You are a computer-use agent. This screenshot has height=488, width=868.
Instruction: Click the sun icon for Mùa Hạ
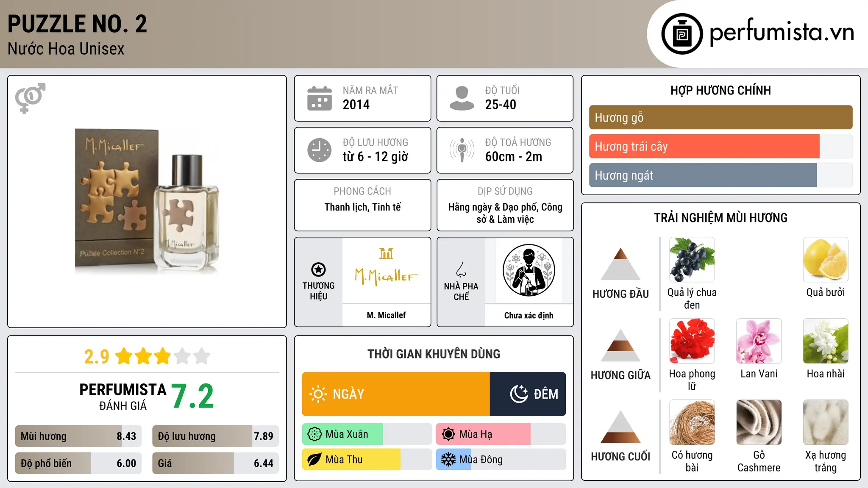pyautogui.click(x=448, y=434)
